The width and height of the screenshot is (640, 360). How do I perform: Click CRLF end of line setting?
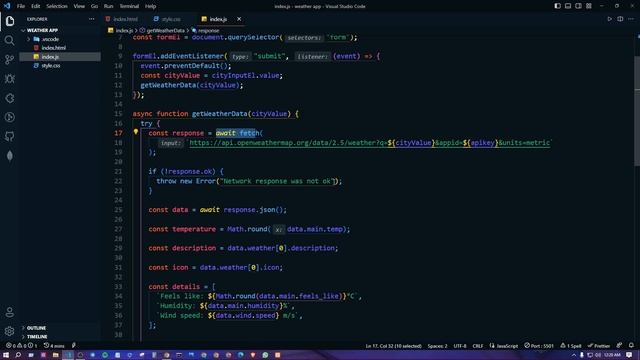tap(478, 346)
